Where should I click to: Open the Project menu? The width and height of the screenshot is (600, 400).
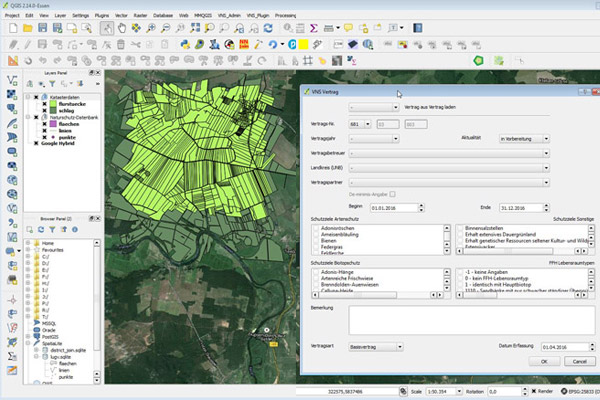point(12,15)
